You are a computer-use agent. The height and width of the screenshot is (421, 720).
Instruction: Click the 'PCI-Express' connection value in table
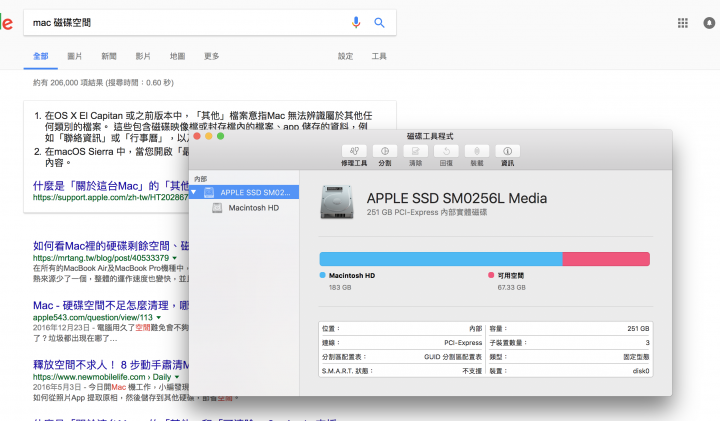point(463,342)
